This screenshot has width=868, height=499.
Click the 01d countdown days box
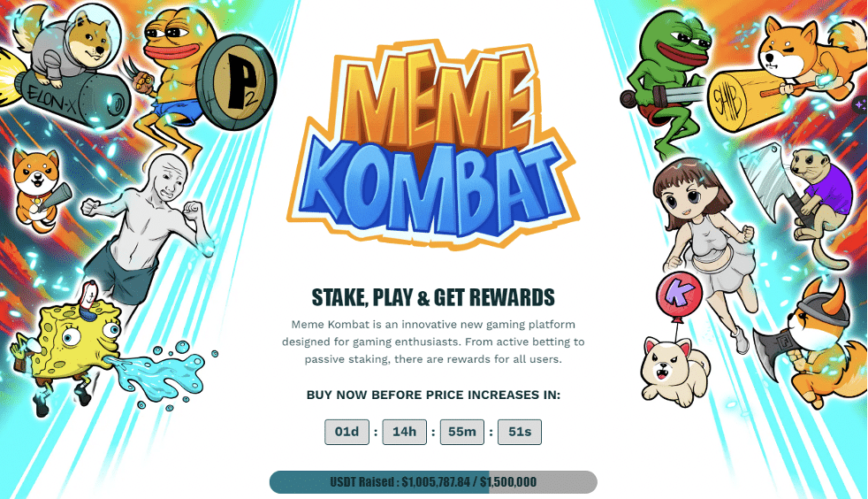tap(347, 432)
